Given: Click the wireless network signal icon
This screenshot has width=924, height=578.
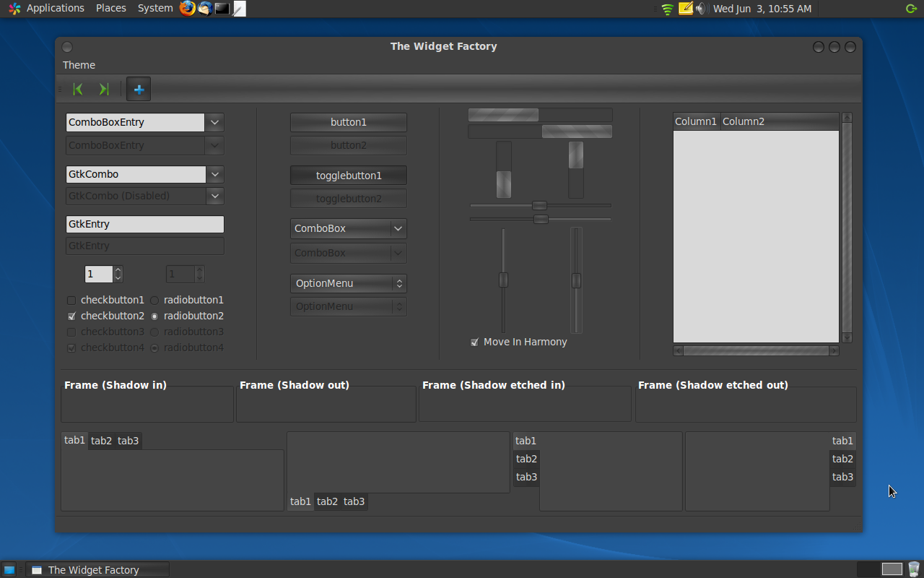Looking at the screenshot, I should [x=668, y=9].
